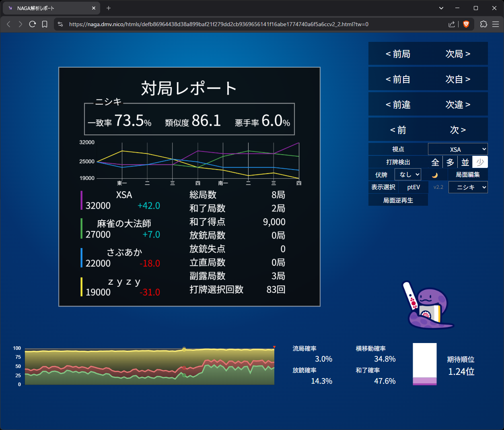Click the share page icon
Image resolution: width=504 pixels, height=430 pixels.
click(x=452, y=24)
